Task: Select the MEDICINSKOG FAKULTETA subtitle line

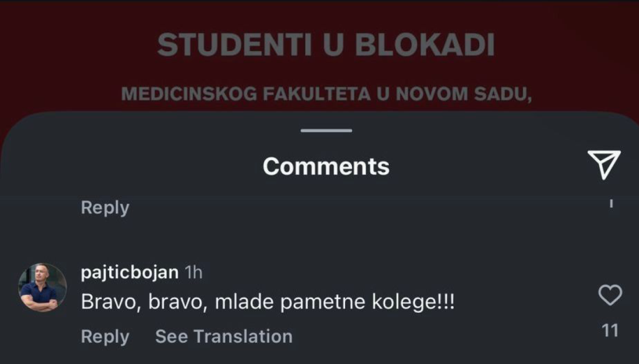Action: pyautogui.click(x=326, y=95)
